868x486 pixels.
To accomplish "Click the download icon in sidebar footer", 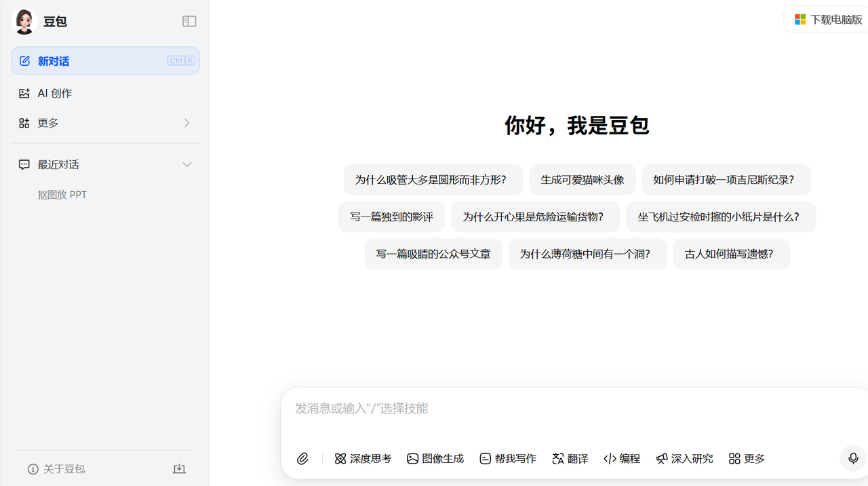I will (x=179, y=469).
